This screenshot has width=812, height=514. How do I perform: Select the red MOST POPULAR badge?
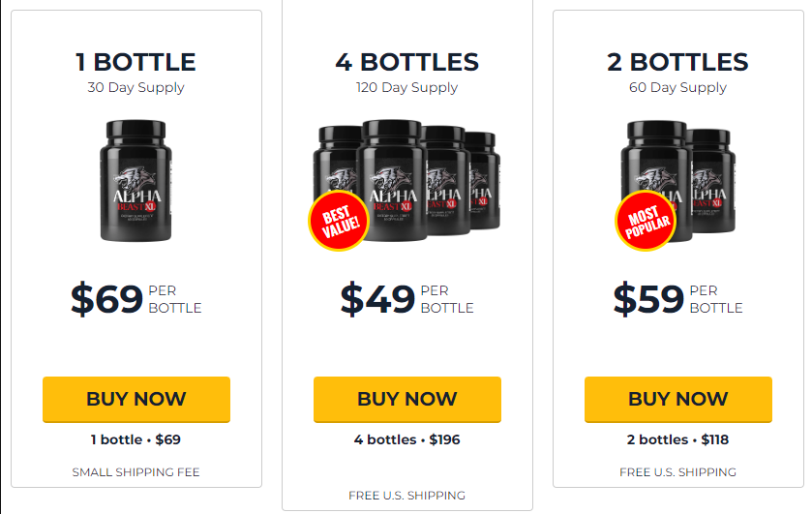pos(646,221)
